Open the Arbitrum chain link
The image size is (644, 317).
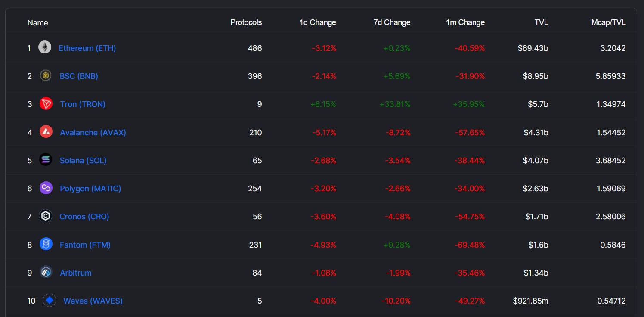(76, 273)
